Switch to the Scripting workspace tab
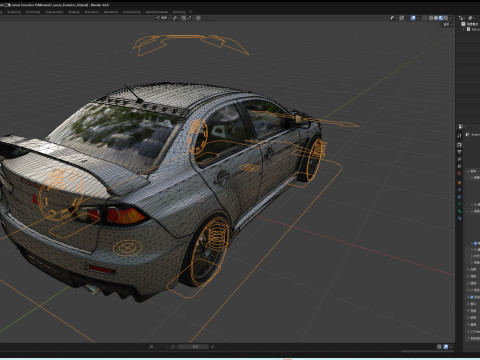 pos(179,12)
